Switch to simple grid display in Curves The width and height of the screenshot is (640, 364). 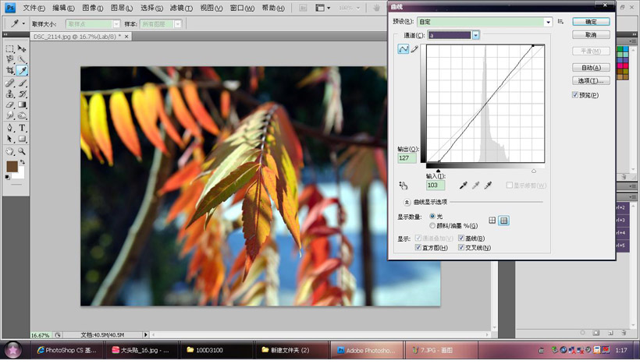tap(492, 221)
